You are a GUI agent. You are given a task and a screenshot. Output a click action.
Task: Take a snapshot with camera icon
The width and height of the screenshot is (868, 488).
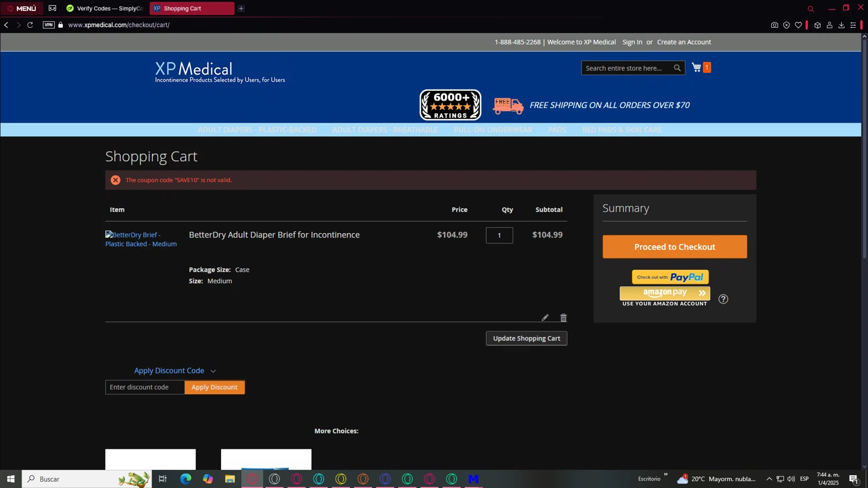(774, 25)
